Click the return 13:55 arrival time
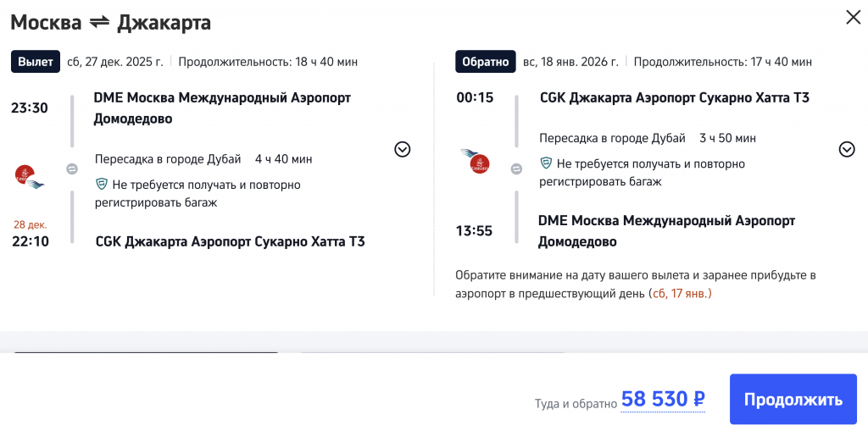Screen dimensions: 868x431 (x=475, y=230)
